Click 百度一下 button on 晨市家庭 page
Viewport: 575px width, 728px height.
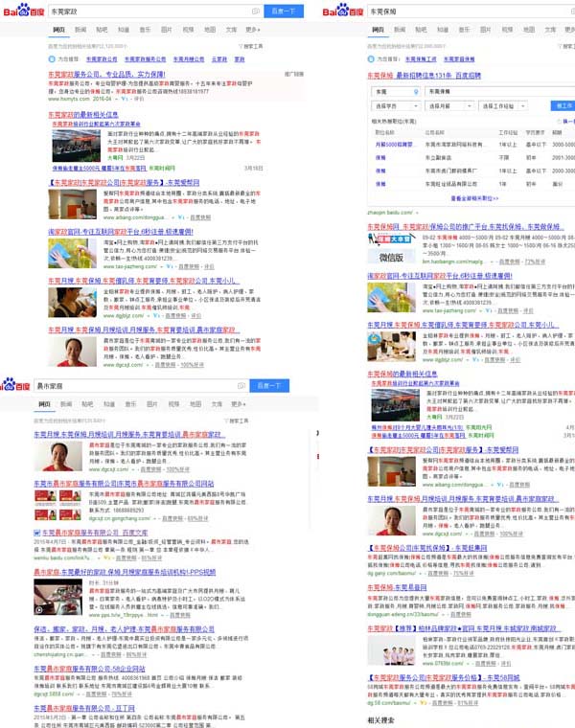click(269, 386)
